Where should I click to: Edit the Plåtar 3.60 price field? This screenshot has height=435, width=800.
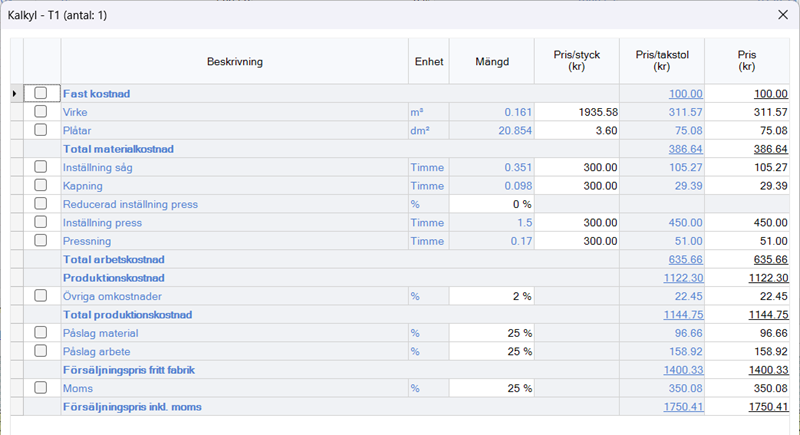pyautogui.click(x=577, y=130)
